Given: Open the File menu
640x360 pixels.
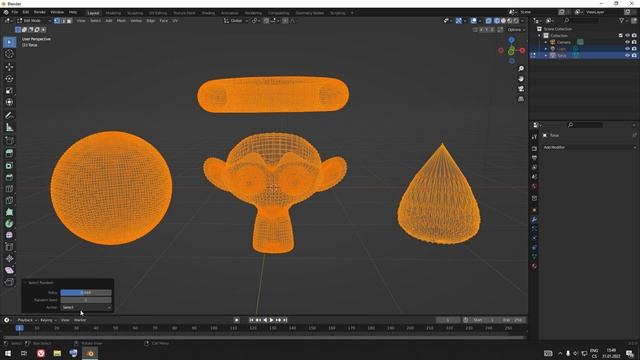Looking at the screenshot, I should click(x=15, y=12).
